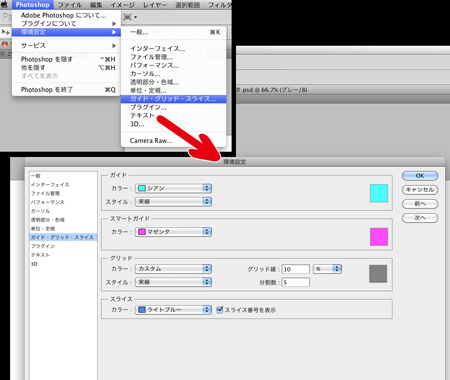Viewport: 450px width, 380px height.
Task: Open the grid line unit dropdown
Action: coord(327,269)
